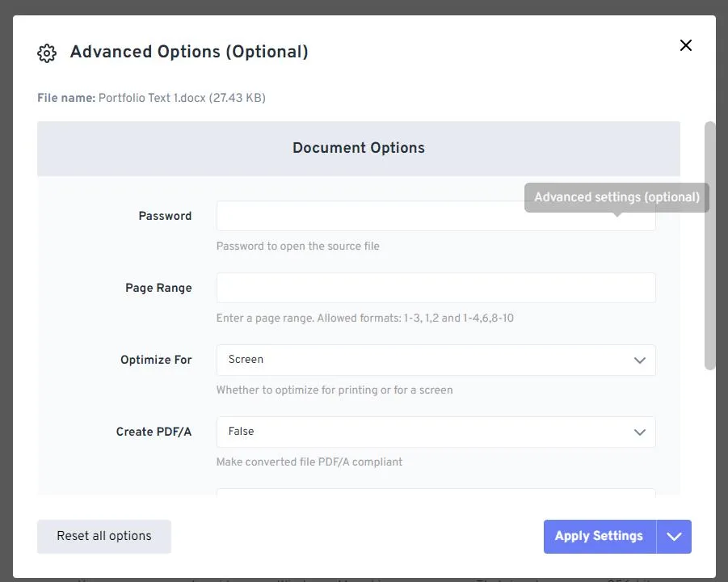Click the Password field label
This screenshot has width=728, height=582.
pos(165,216)
